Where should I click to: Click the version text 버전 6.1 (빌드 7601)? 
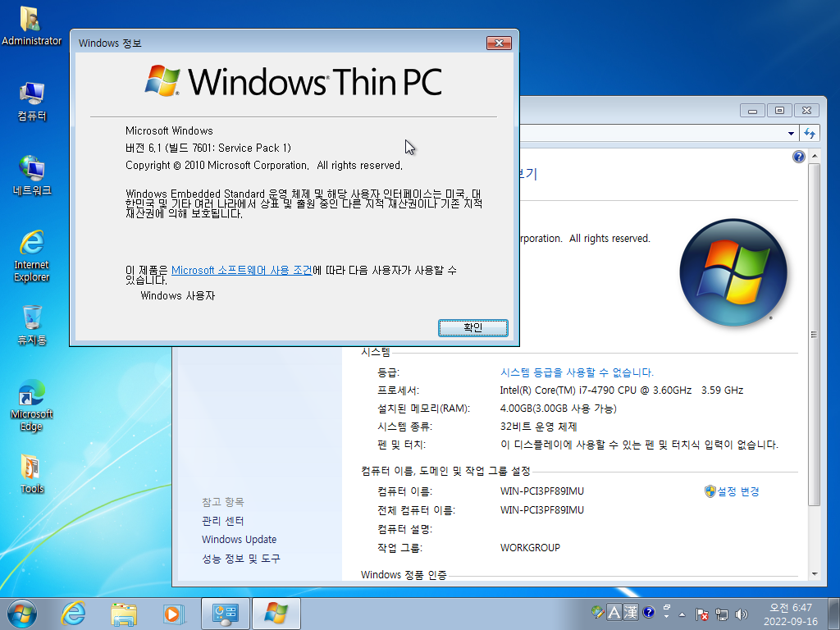pos(208,148)
